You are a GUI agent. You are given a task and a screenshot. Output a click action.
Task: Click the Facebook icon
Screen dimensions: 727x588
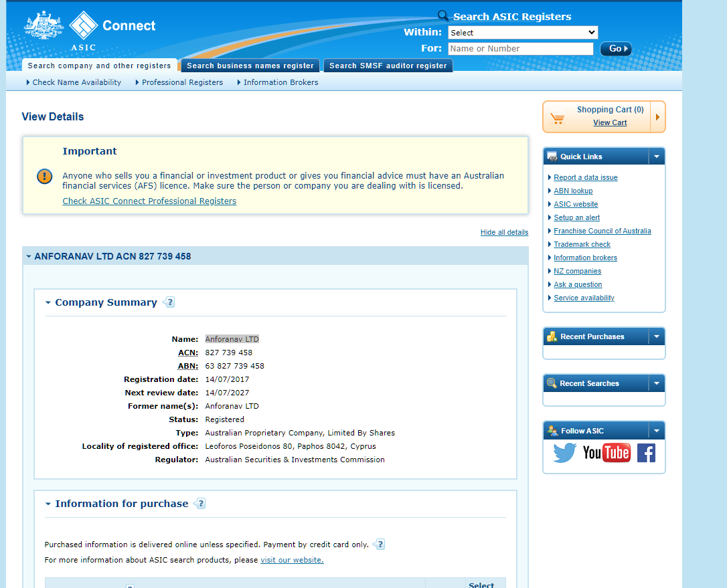click(x=646, y=453)
